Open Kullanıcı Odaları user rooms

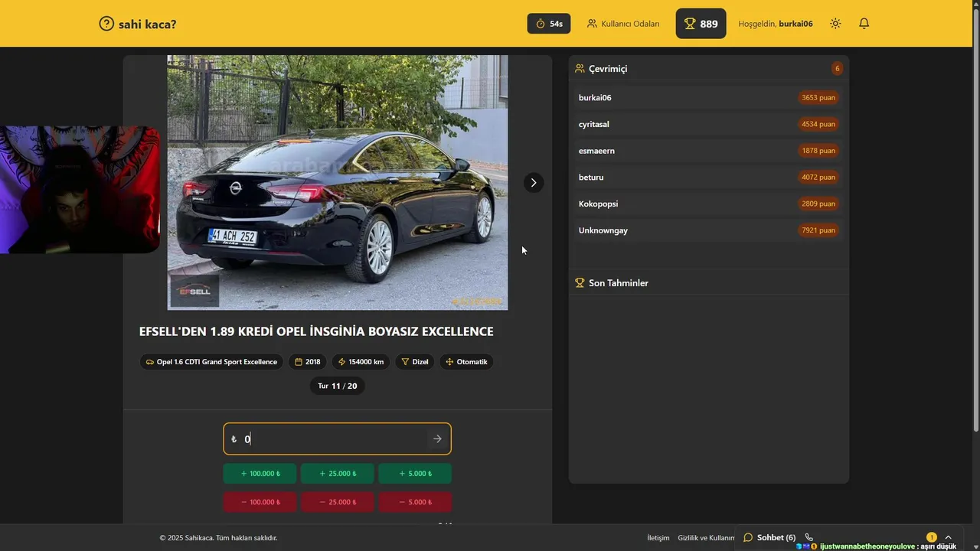pos(623,24)
